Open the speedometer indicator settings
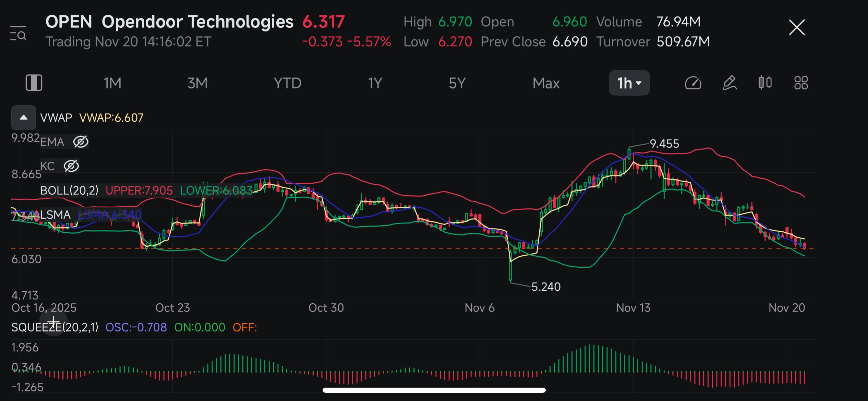Image resolution: width=868 pixels, height=401 pixels. (x=693, y=83)
